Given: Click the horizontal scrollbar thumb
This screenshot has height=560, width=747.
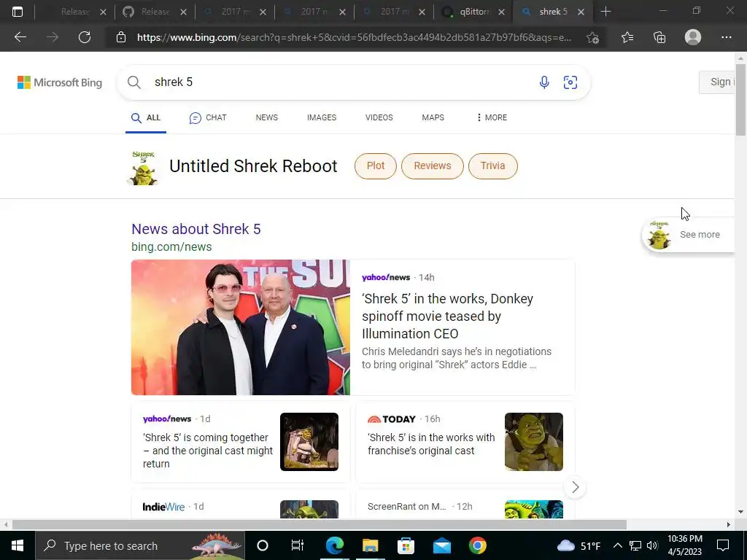Looking at the screenshot, I should 320,524.
